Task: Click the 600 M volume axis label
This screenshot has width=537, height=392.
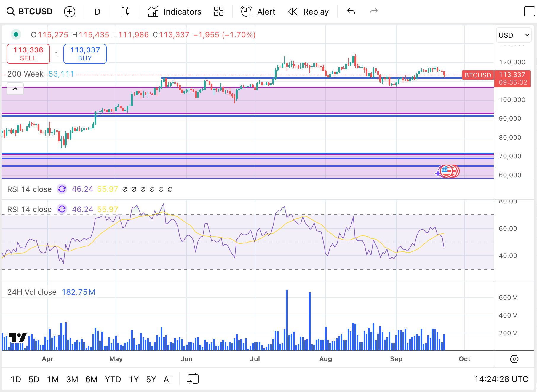Action: coord(508,297)
